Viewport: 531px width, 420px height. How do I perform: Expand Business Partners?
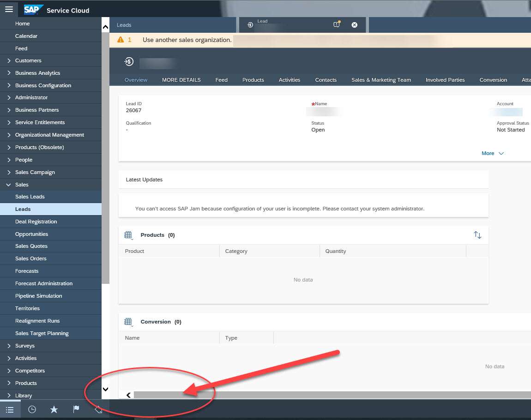(51, 110)
